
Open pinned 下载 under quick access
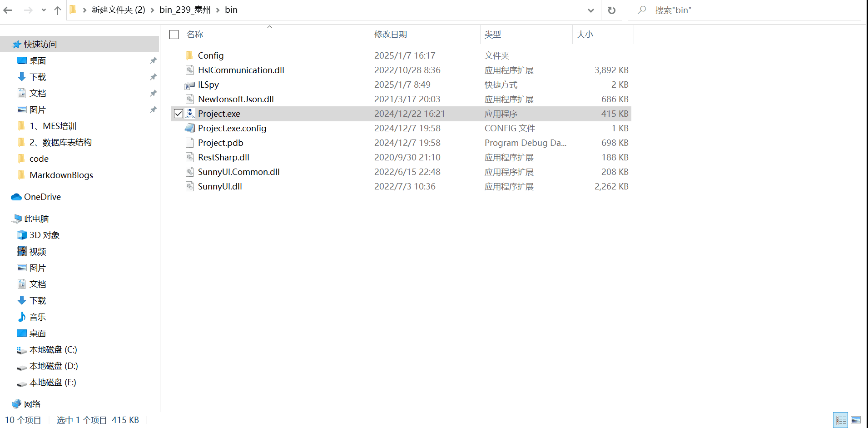click(38, 77)
